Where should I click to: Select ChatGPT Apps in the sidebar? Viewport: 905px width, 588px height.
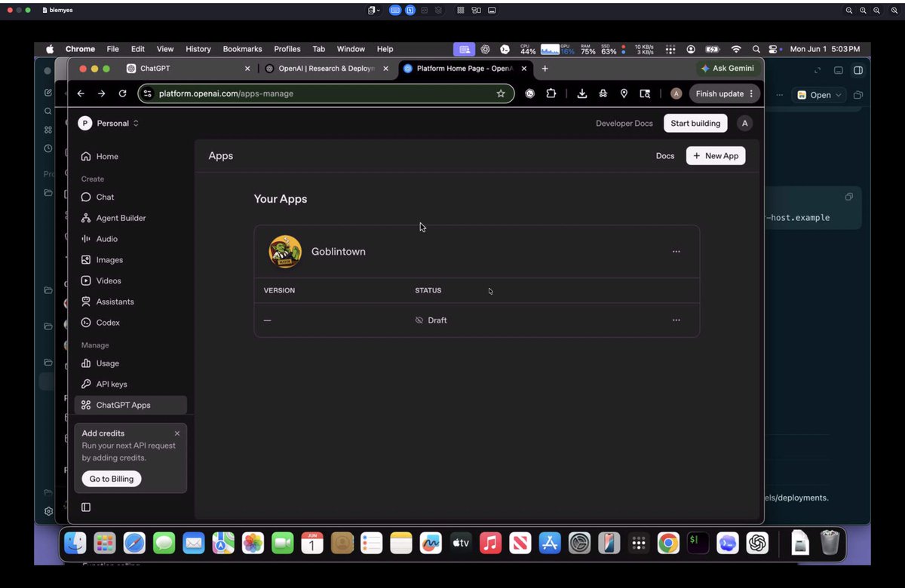130,405
